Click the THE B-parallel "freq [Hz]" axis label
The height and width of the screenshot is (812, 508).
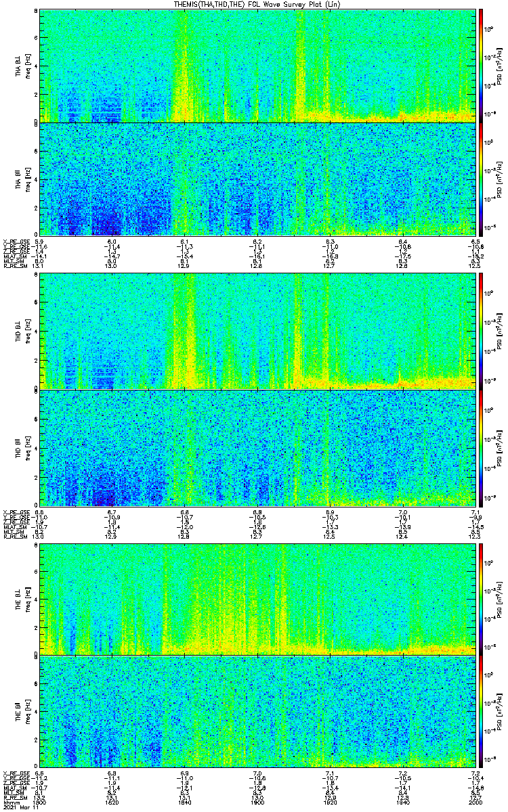(x=28, y=712)
